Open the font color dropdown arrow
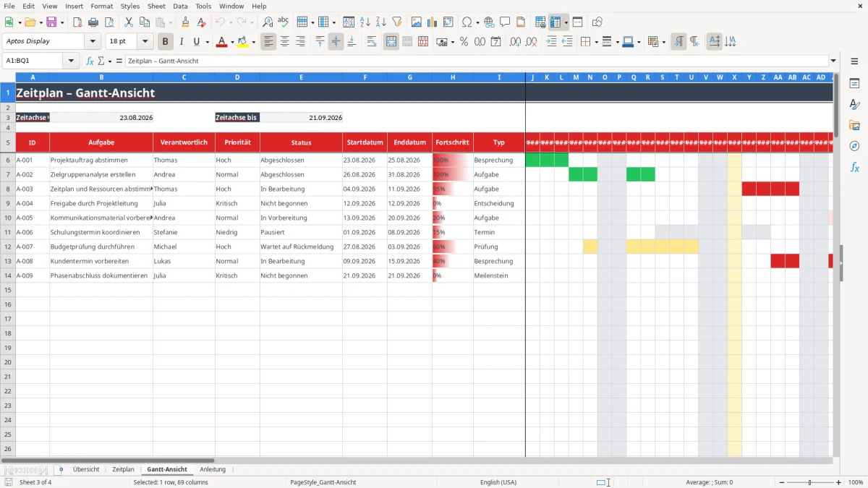This screenshot has width=868, height=488. click(231, 42)
